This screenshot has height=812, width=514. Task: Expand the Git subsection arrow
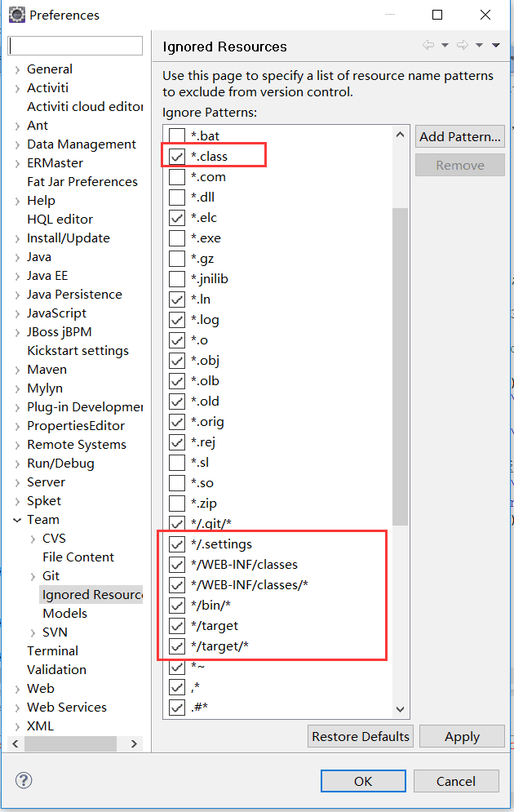33,576
